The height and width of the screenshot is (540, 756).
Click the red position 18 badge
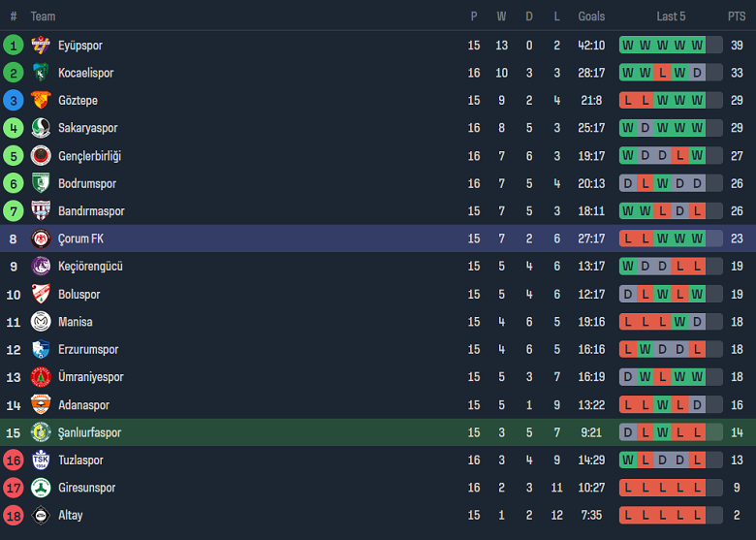[x=14, y=516]
